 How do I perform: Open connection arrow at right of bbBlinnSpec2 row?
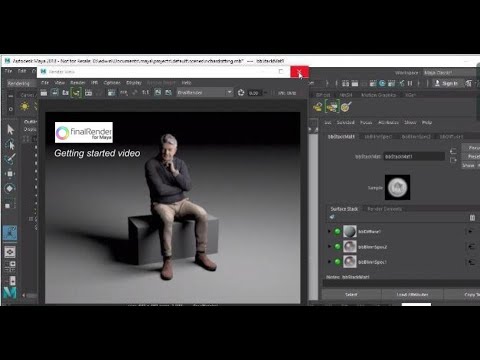pyautogui.click(x=471, y=247)
